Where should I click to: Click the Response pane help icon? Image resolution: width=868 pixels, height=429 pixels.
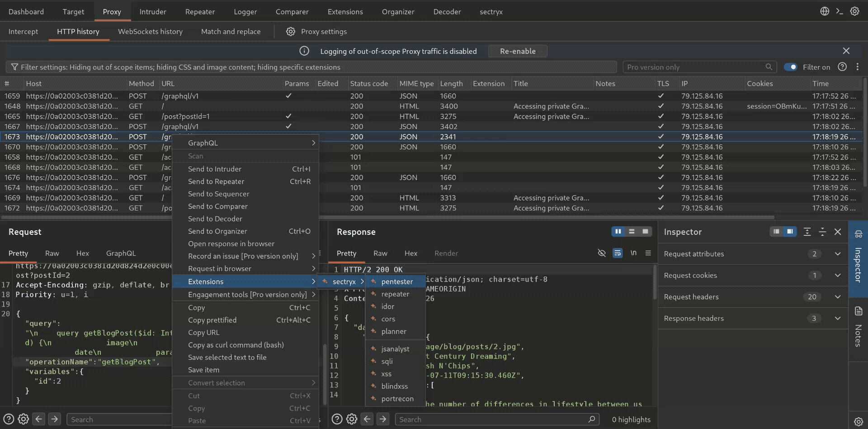337,419
